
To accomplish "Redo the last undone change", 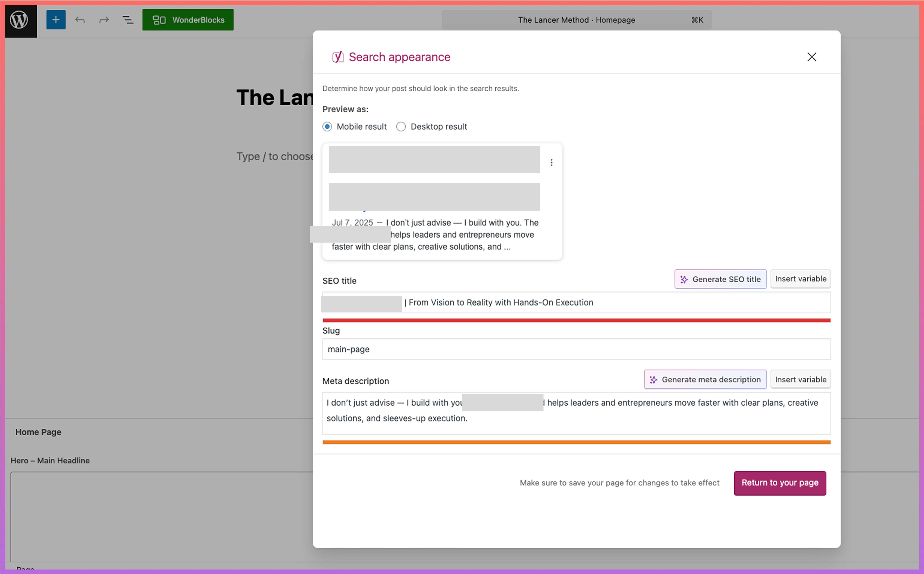I will 104,20.
